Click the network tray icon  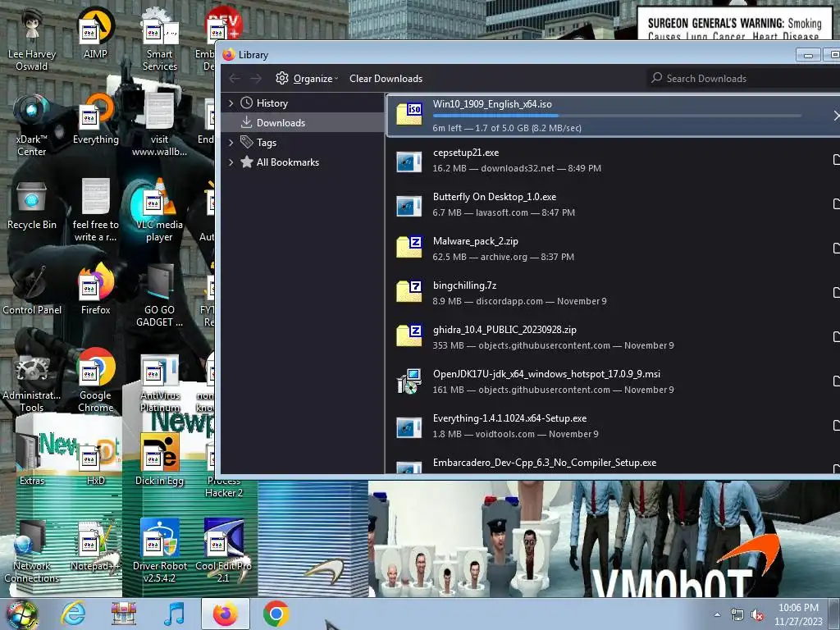pos(737,615)
